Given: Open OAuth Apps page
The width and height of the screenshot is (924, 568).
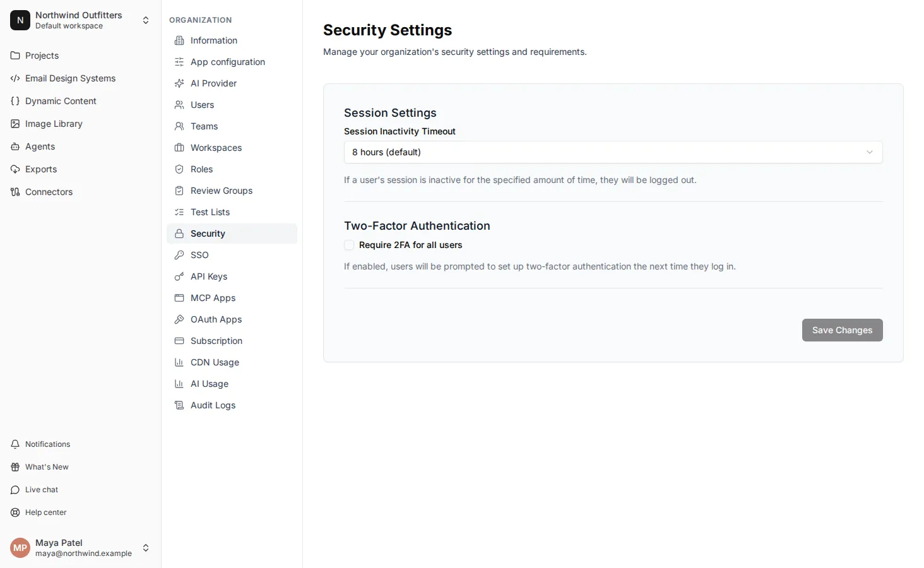Looking at the screenshot, I should pyautogui.click(x=232, y=319).
